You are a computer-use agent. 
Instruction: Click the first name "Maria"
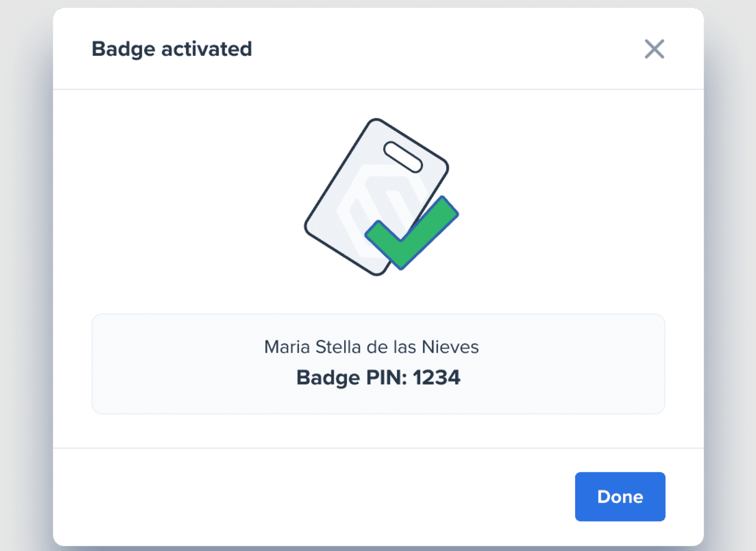(287, 347)
